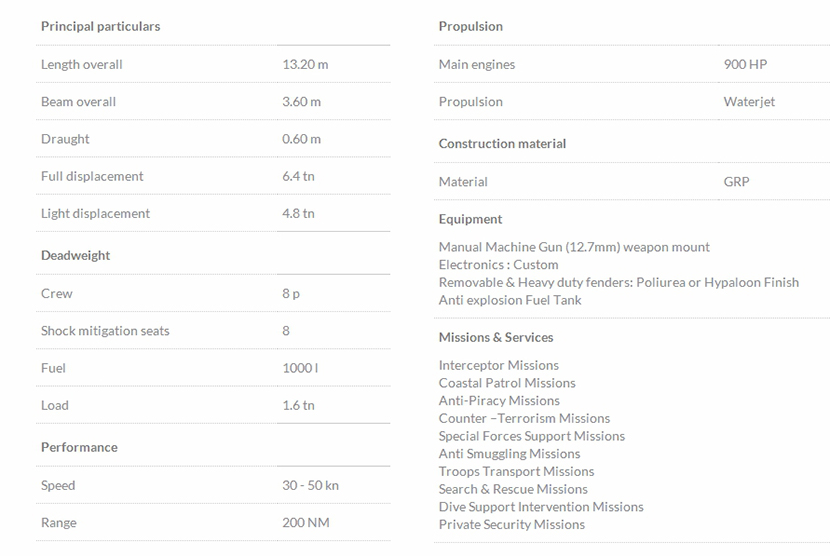The height and width of the screenshot is (556, 830).
Task: Click the Main engines 900 HP value
Action: 745,64
